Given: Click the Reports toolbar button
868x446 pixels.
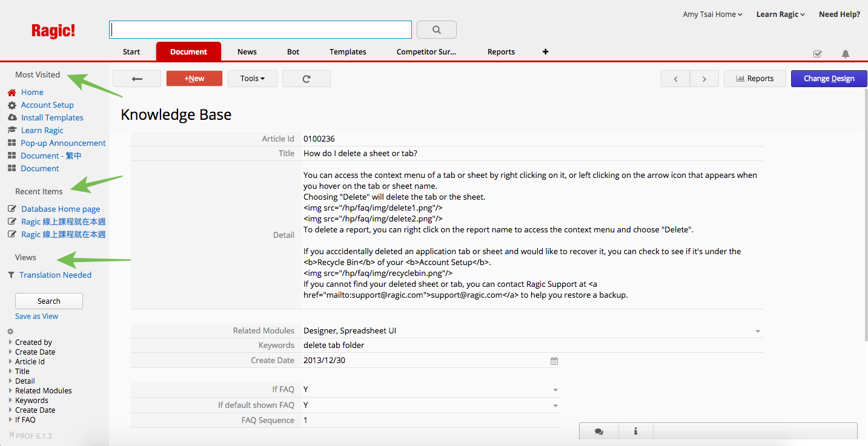Looking at the screenshot, I should click(x=755, y=79).
